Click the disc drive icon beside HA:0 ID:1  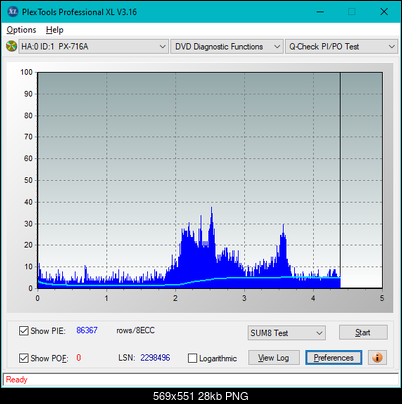tap(11, 46)
